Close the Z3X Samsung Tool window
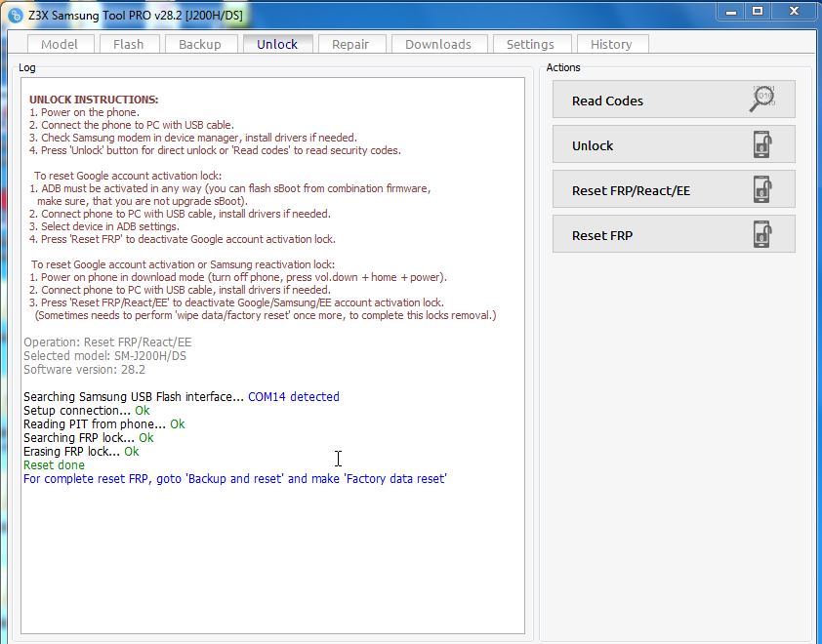Viewport: 822px width, 644px height. [795, 12]
